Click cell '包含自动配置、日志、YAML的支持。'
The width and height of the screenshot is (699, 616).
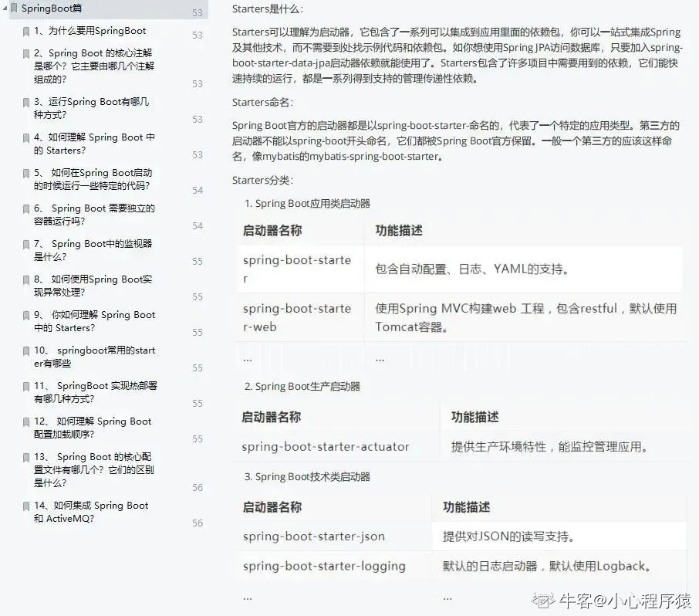(524, 269)
